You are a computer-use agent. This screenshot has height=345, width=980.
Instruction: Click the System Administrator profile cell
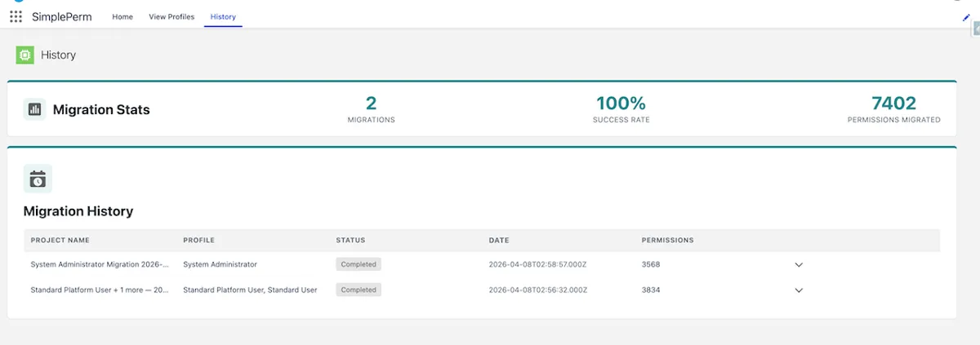click(220, 264)
